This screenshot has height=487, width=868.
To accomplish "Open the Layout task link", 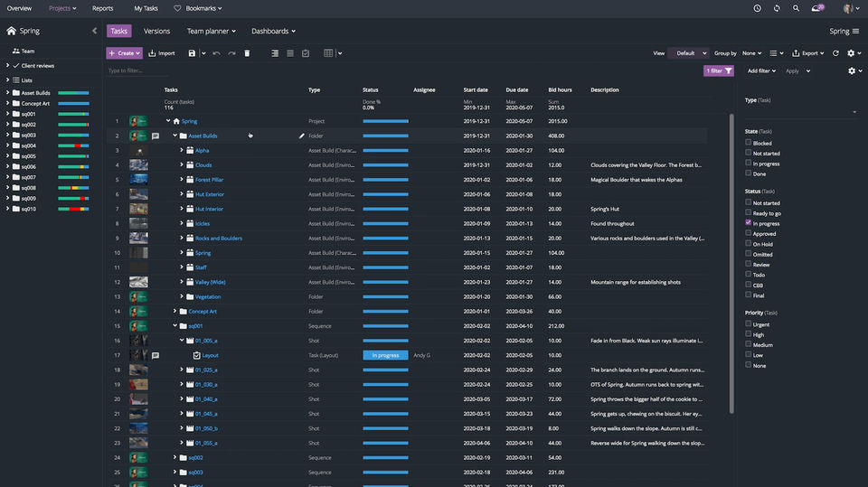I will (x=210, y=355).
